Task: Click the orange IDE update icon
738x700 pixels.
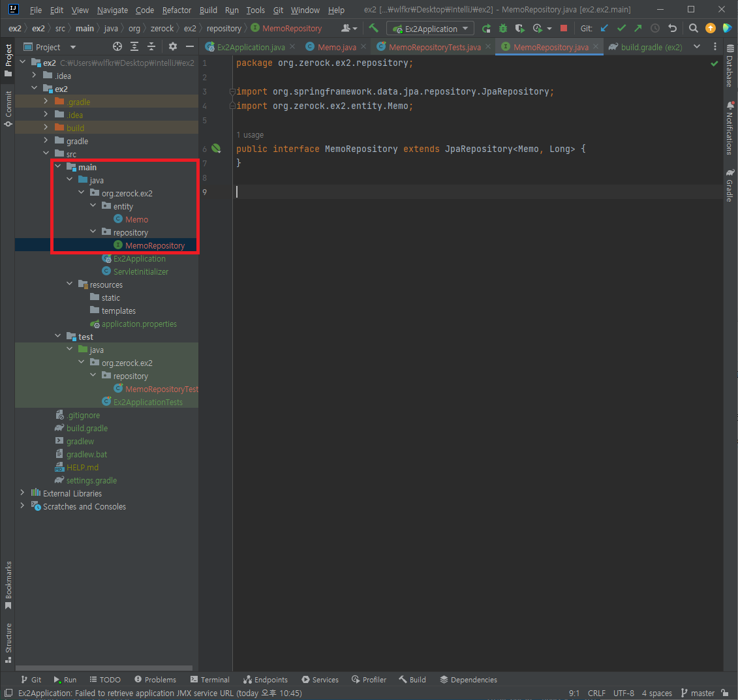Action: coord(710,28)
